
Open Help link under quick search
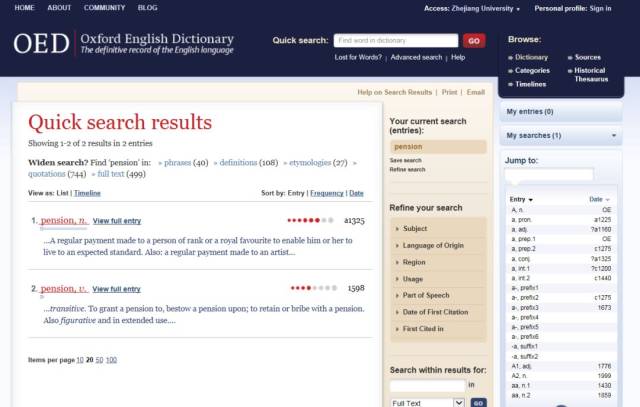[x=458, y=58]
